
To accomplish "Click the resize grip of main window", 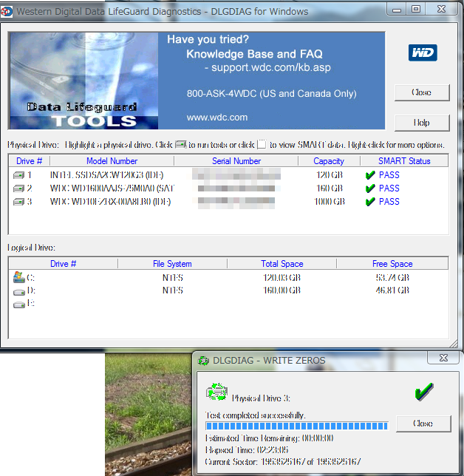I will click(454, 343).
